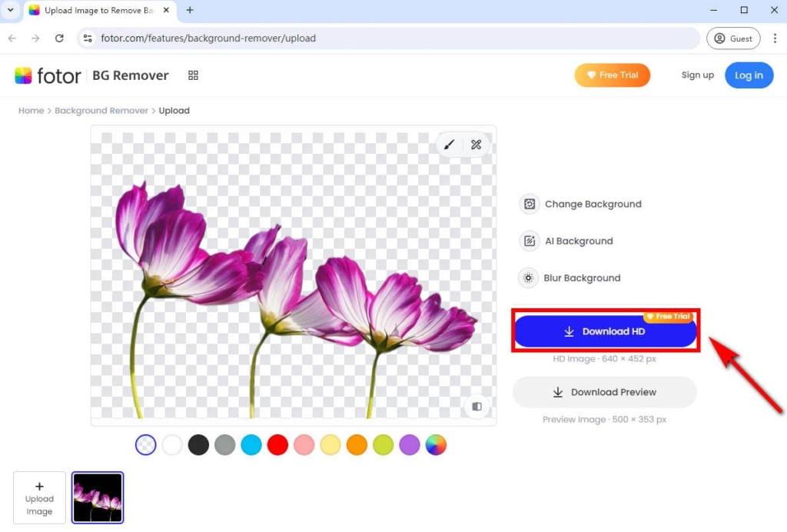This screenshot has width=787, height=532.
Task: Click the Free Trial button
Action: 613,75
